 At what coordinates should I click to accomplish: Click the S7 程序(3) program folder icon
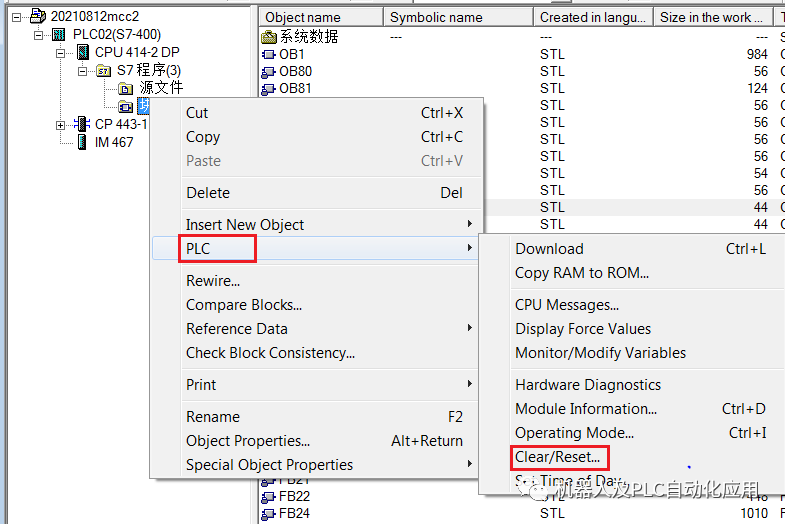coord(104,71)
